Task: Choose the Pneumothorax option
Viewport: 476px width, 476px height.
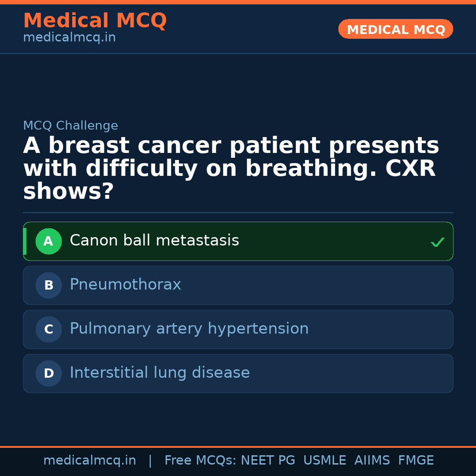Action: pos(125,285)
